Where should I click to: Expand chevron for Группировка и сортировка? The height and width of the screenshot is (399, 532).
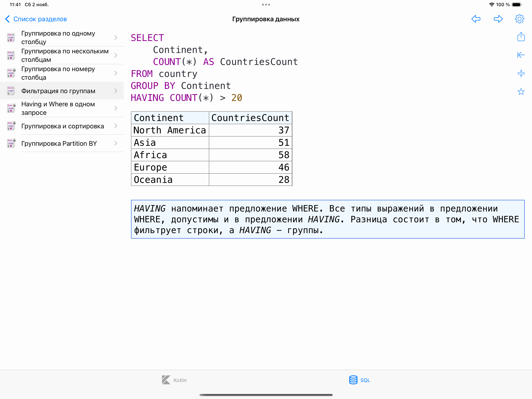point(116,126)
